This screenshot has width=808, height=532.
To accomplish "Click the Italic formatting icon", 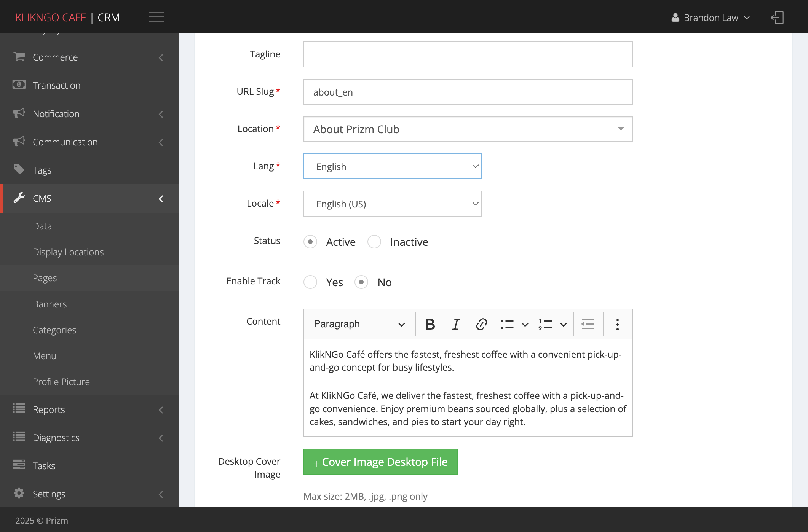I will [455, 324].
